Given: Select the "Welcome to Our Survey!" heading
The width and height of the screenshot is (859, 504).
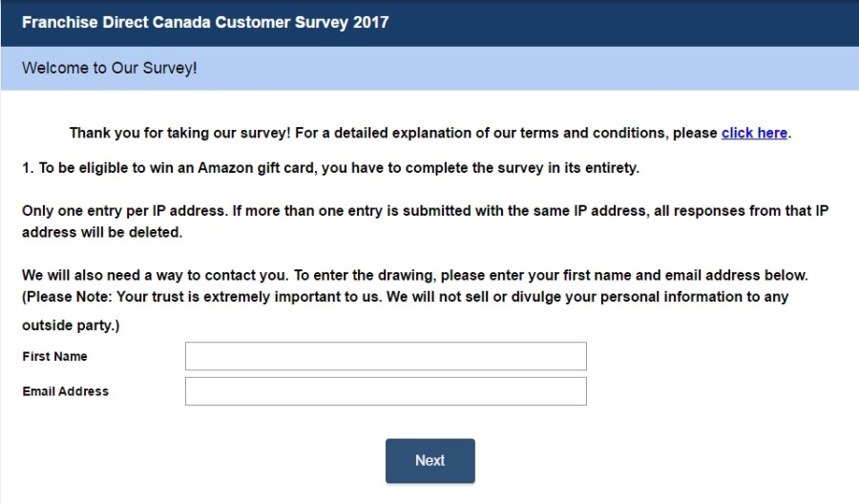Looking at the screenshot, I should pos(109,69).
